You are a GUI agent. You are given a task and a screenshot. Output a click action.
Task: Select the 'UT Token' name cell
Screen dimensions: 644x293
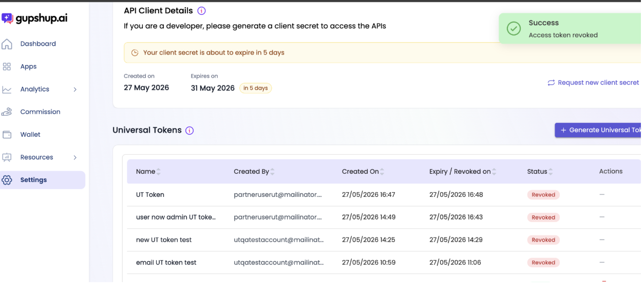[x=150, y=194]
